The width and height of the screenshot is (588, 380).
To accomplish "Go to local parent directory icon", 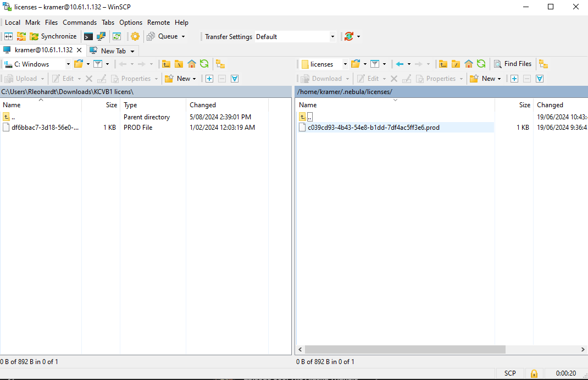I will tap(166, 64).
